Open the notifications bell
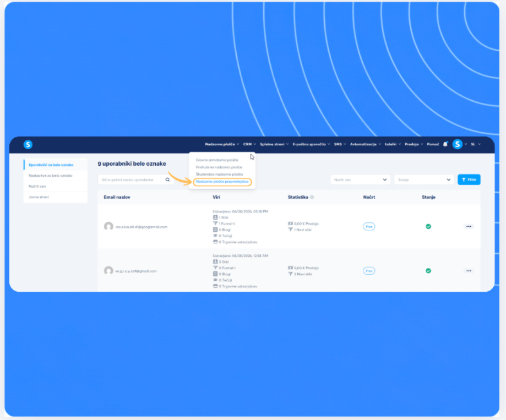506x420 pixels. click(x=445, y=144)
